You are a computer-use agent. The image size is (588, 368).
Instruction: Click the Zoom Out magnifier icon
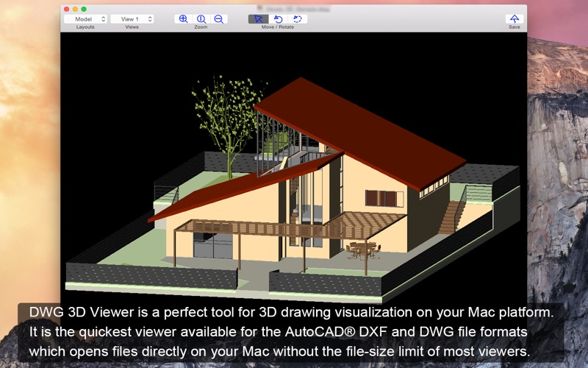click(x=219, y=19)
